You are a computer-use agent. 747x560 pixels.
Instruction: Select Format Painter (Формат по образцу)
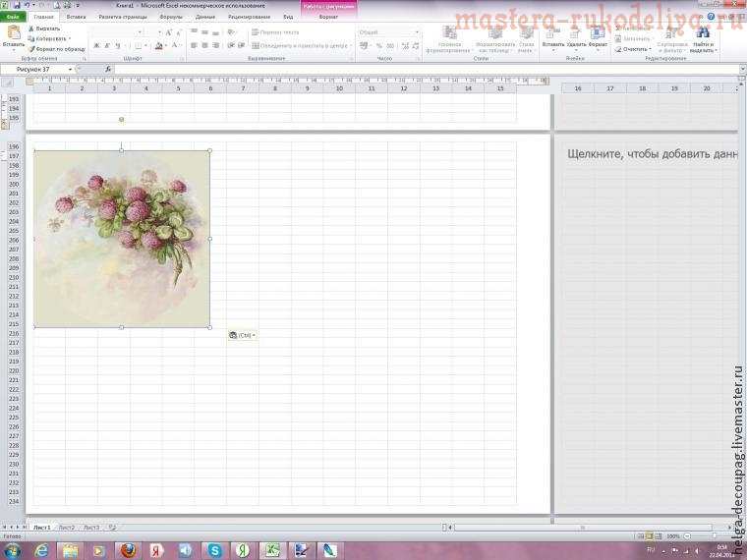pyautogui.click(x=56, y=48)
